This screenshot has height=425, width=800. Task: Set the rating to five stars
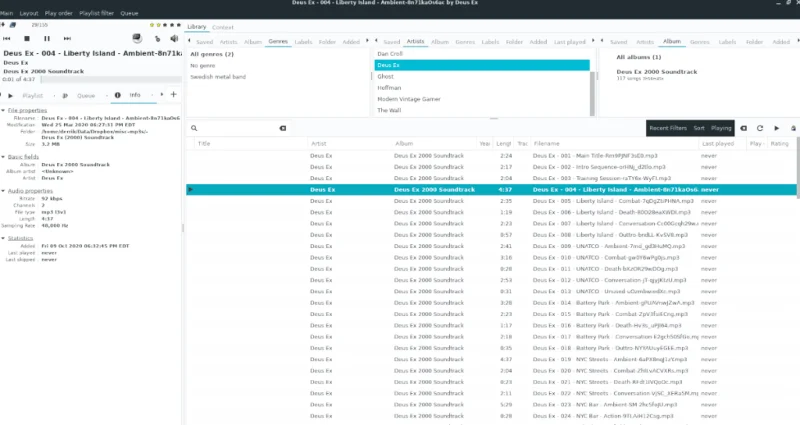[178, 24]
